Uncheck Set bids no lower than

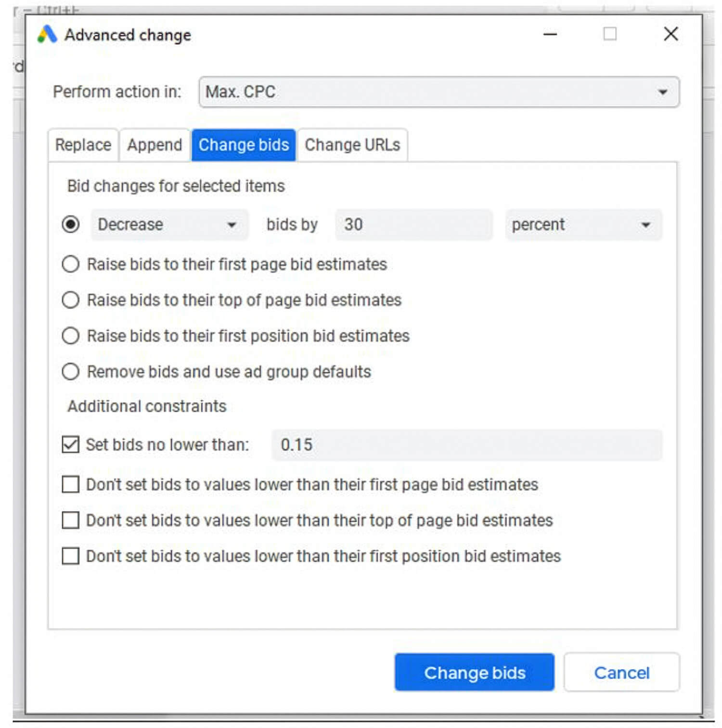tap(71, 444)
